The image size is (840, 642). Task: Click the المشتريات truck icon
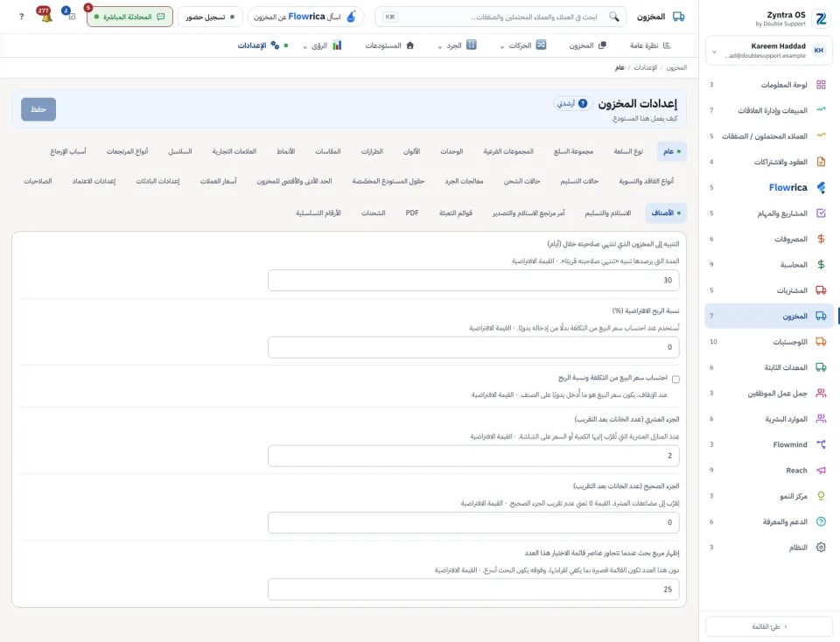point(821,290)
